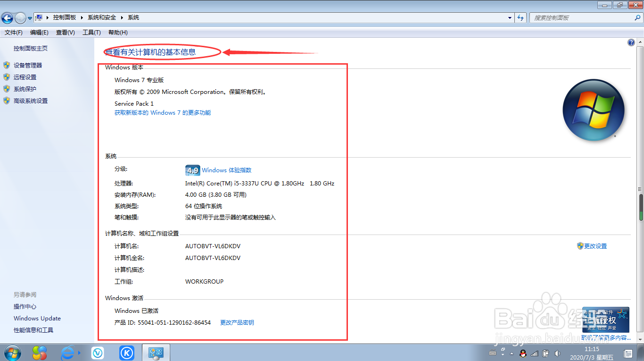The height and width of the screenshot is (361, 644).
Task: Click the refresh button beside address bar
Action: tap(520, 17)
